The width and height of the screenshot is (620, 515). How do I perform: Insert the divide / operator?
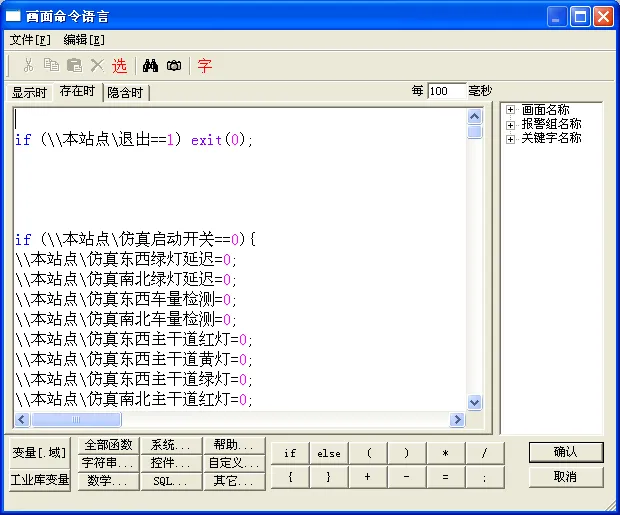tap(485, 453)
